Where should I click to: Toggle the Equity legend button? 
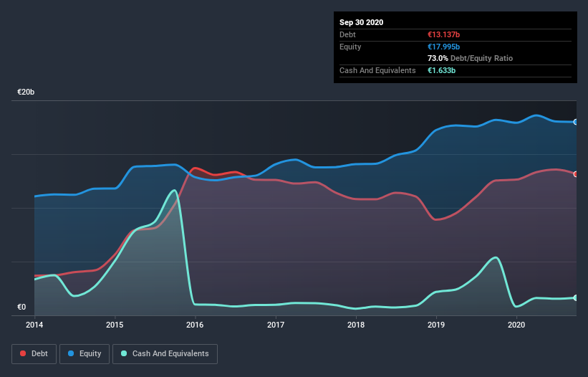[85, 354]
